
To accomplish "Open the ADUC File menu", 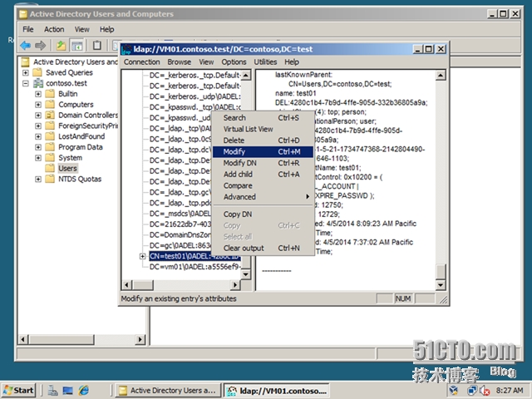I will click(27, 30).
